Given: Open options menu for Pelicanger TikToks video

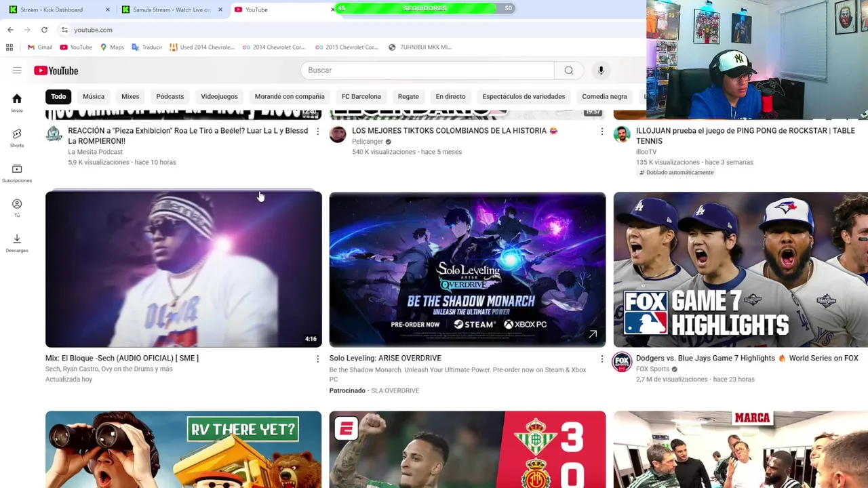Looking at the screenshot, I should pyautogui.click(x=601, y=131).
